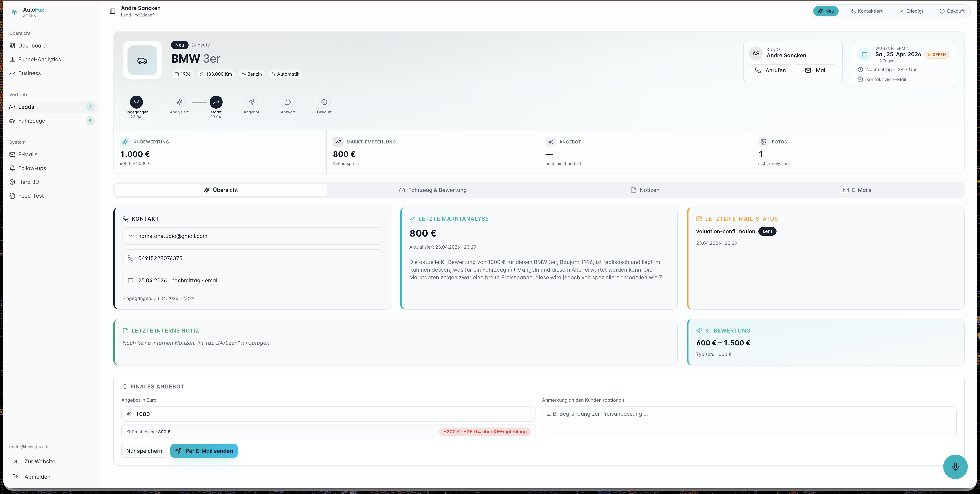Click the AutoFux fox logo
The width and height of the screenshot is (980, 494).
click(15, 12)
